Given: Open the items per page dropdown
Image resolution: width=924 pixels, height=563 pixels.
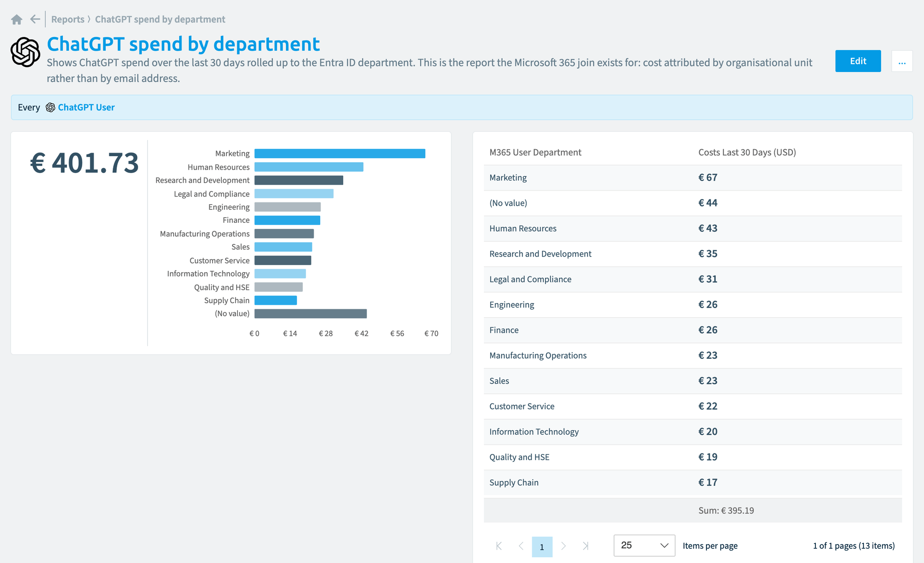Looking at the screenshot, I should (644, 545).
